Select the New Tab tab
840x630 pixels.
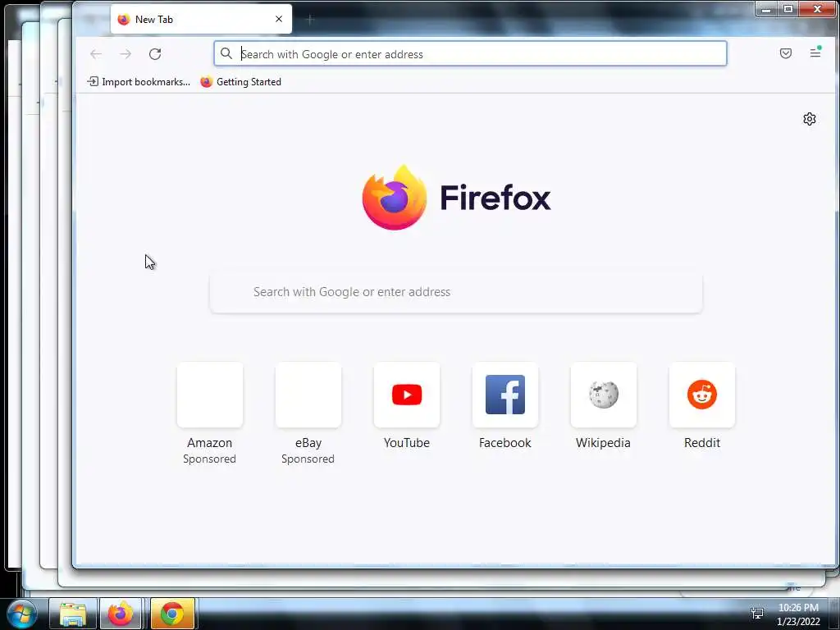pos(201,20)
